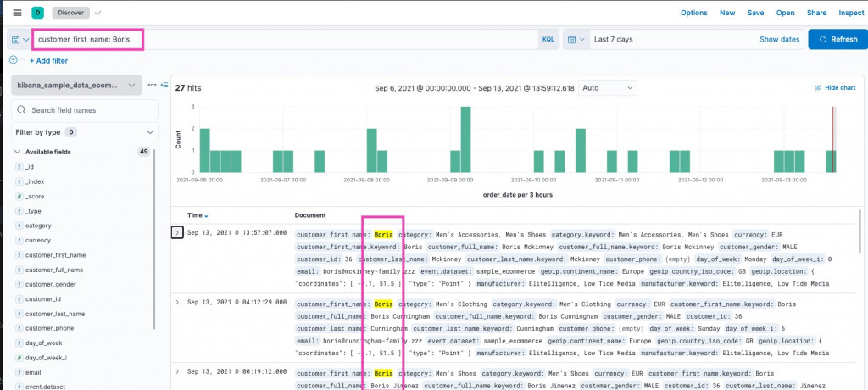Select the _index field
Viewport: 868px width, 390px height.
pyautogui.click(x=35, y=181)
